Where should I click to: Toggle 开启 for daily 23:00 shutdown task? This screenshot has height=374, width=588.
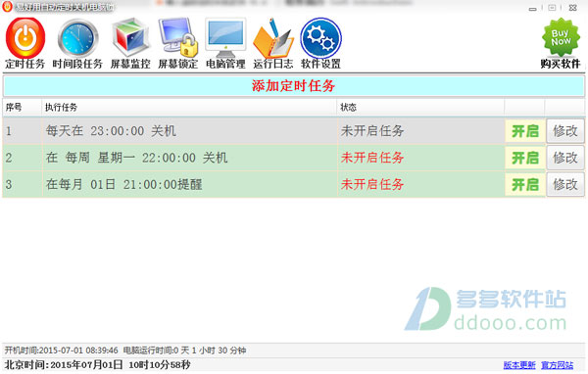point(525,131)
